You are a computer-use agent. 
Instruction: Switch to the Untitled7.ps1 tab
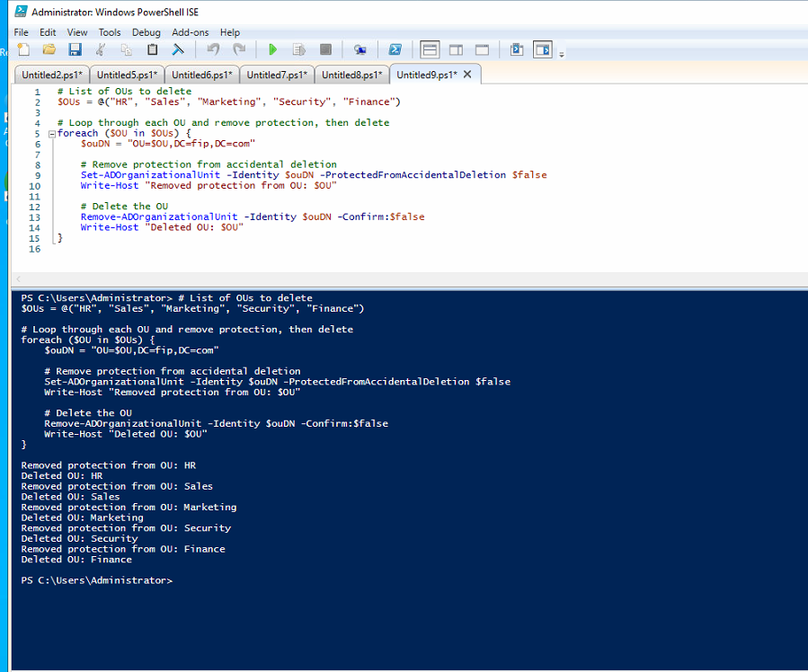(277, 75)
